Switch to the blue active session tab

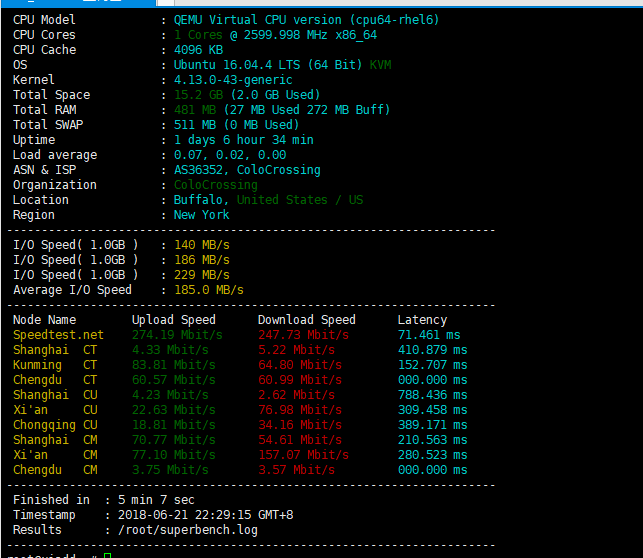pyautogui.click(x=78, y=2)
